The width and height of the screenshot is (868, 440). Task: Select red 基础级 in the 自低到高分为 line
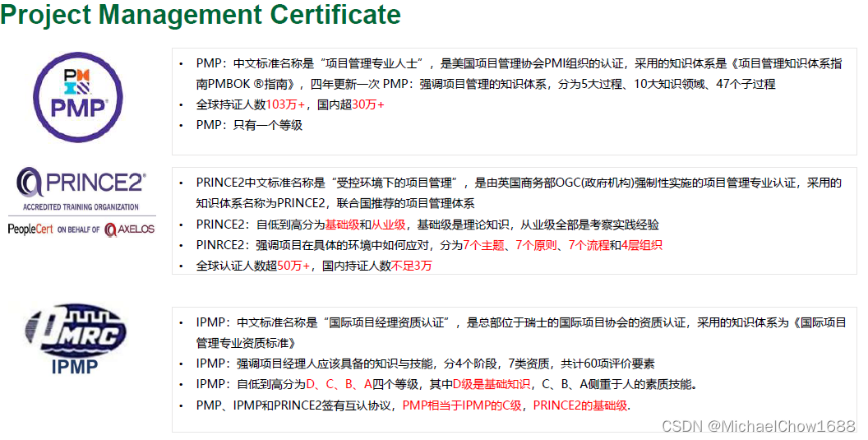tap(342, 225)
